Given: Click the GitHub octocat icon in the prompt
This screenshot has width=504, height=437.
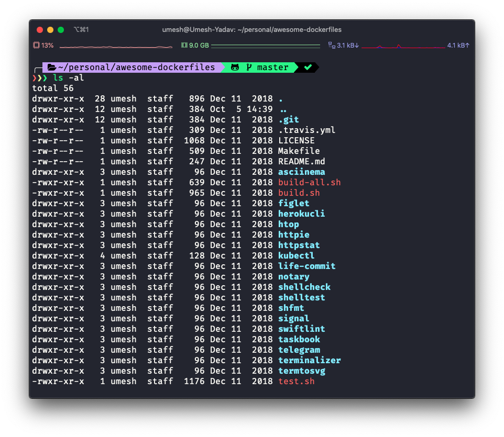Looking at the screenshot, I should [x=234, y=67].
